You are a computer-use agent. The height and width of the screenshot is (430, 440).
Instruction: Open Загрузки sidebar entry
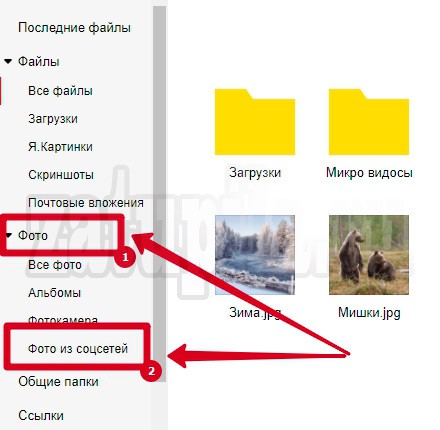pyautogui.click(x=53, y=119)
